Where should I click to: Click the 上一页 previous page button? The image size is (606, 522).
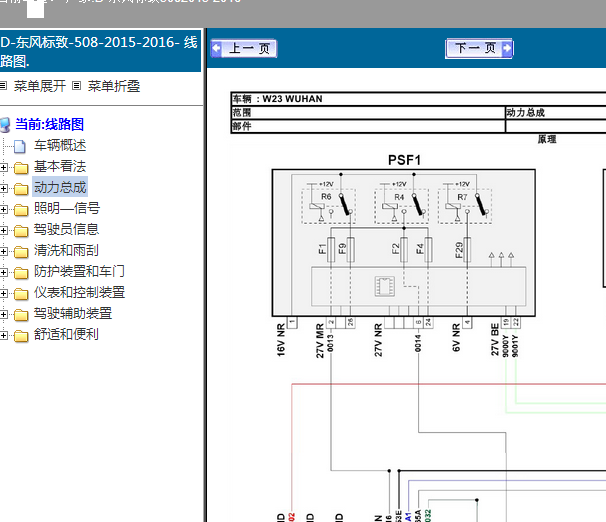pos(243,48)
